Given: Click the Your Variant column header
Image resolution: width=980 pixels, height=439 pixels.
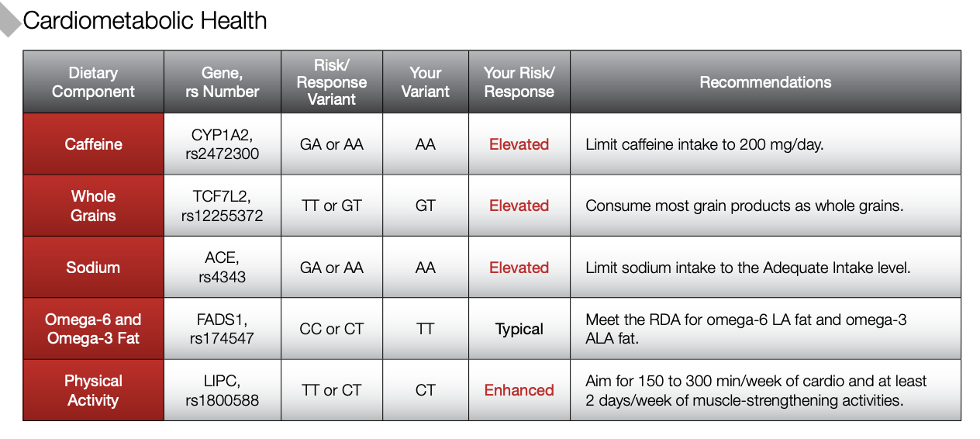Looking at the screenshot, I should [426, 82].
